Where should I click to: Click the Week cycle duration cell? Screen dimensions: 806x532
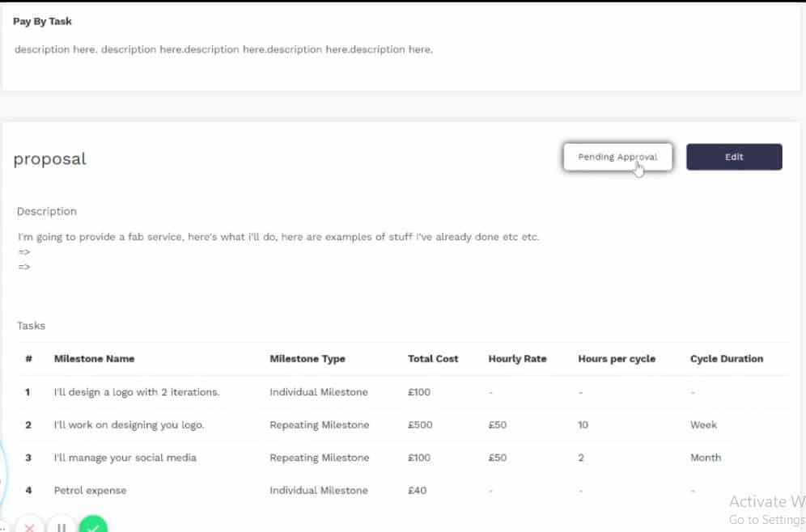pyautogui.click(x=703, y=425)
